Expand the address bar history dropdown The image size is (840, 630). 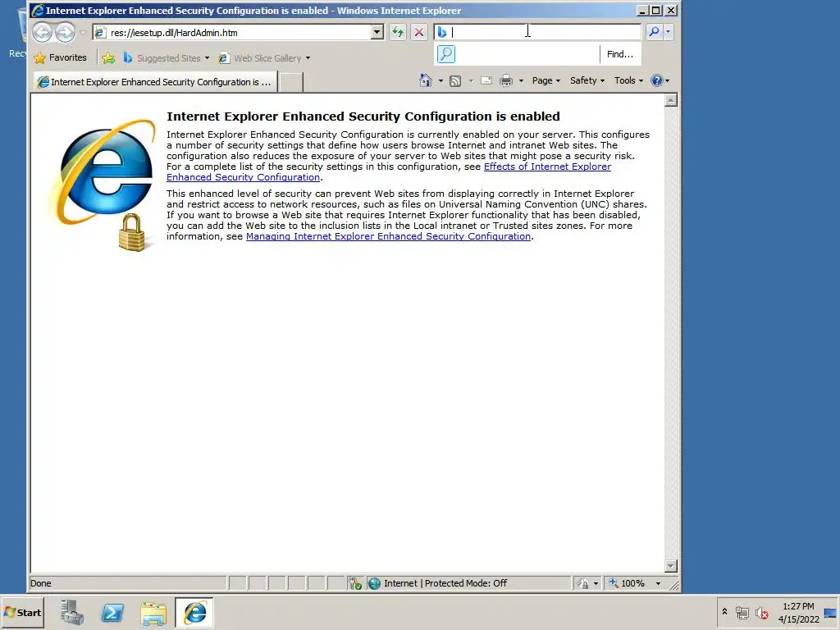tap(377, 32)
